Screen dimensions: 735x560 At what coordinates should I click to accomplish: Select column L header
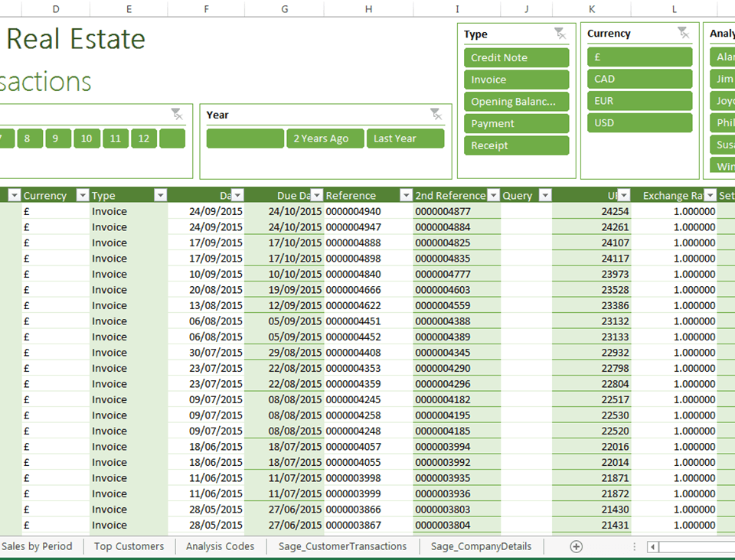point(674,9)
